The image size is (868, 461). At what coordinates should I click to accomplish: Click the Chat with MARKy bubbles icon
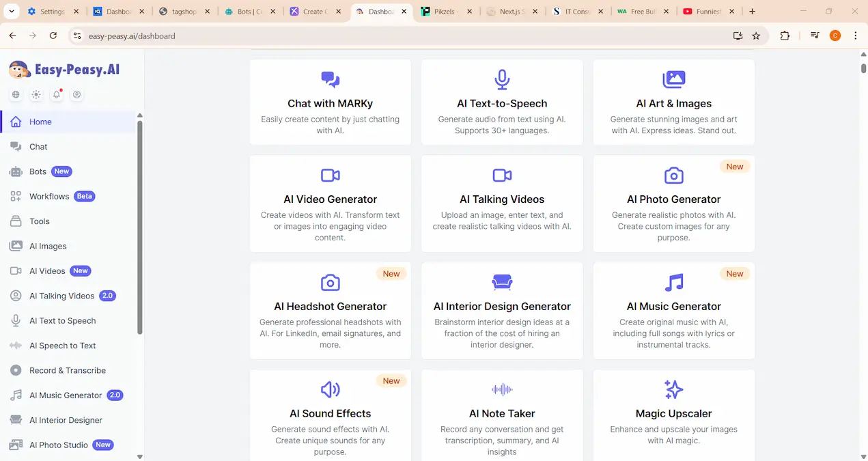point(330,80)
